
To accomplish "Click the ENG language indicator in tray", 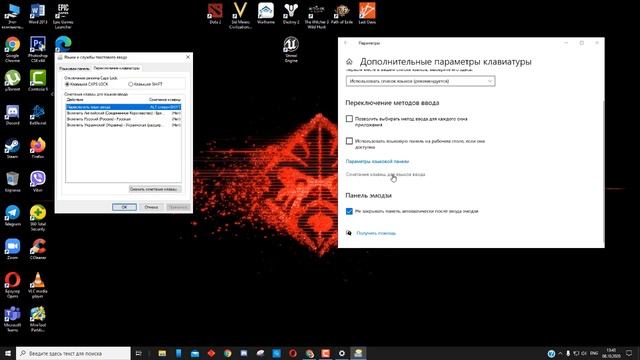I will tap(594, 353).
